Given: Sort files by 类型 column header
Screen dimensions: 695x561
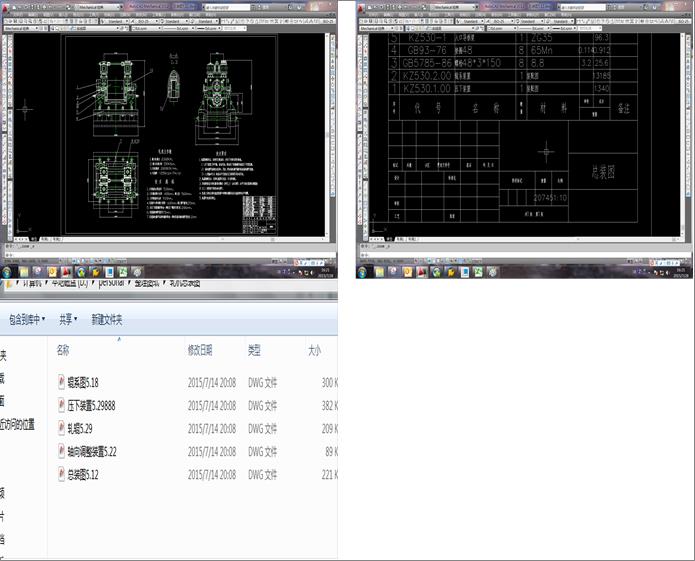Looking at the screenshot, I should (254, 351).
